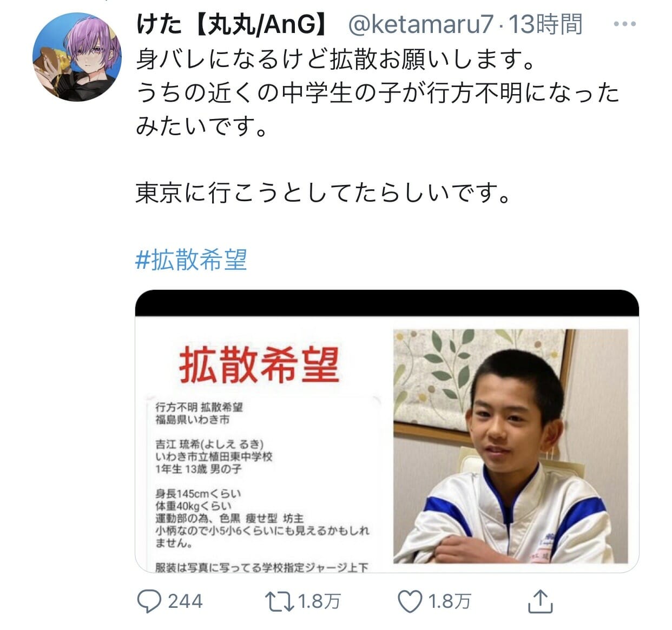Open the attached missing-person notice image

point(387,431)
